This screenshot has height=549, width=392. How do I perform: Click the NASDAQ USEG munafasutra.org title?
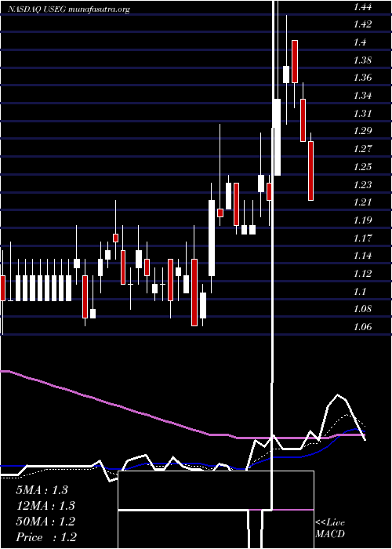[x=69, y=9]
